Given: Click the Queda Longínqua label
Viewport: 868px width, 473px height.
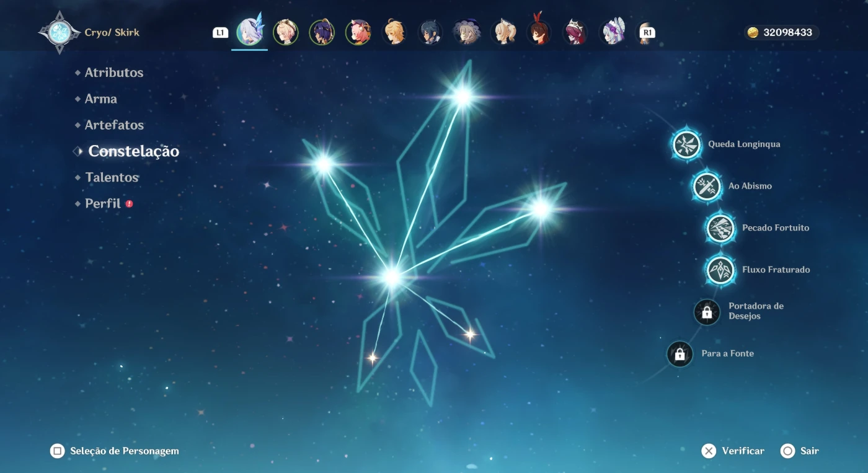Looking at the screenshot, I should (x=744, y=144).
